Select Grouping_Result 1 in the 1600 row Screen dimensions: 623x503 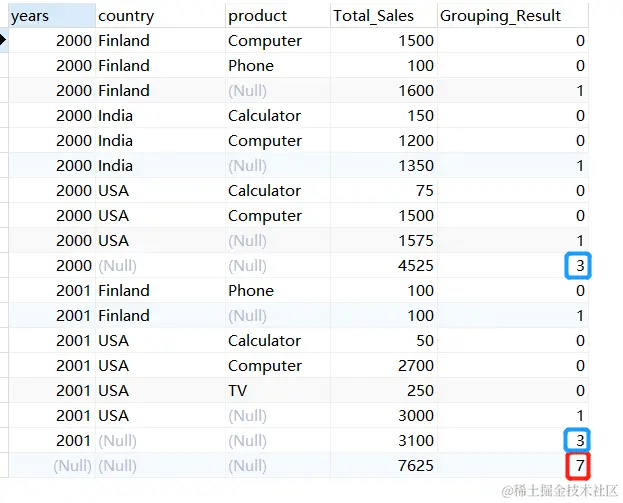coord(513,91)
